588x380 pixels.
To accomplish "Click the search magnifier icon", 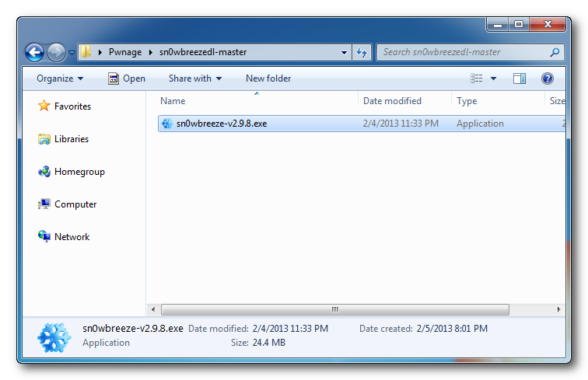I will (x=555, y=52).
